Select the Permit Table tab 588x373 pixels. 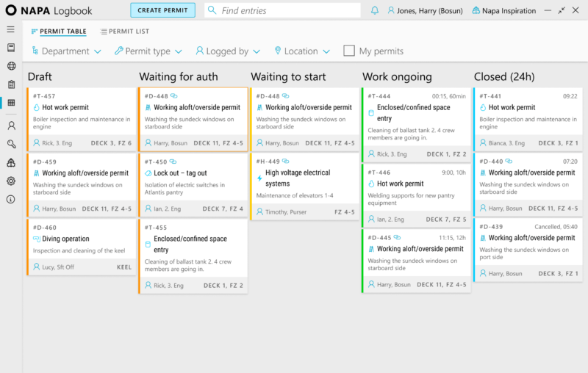click(59, 32)
